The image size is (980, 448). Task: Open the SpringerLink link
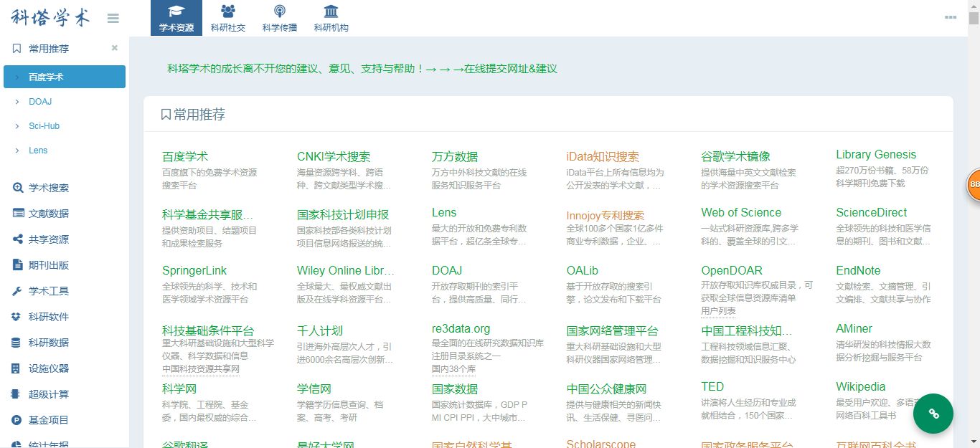pos(194,270)
